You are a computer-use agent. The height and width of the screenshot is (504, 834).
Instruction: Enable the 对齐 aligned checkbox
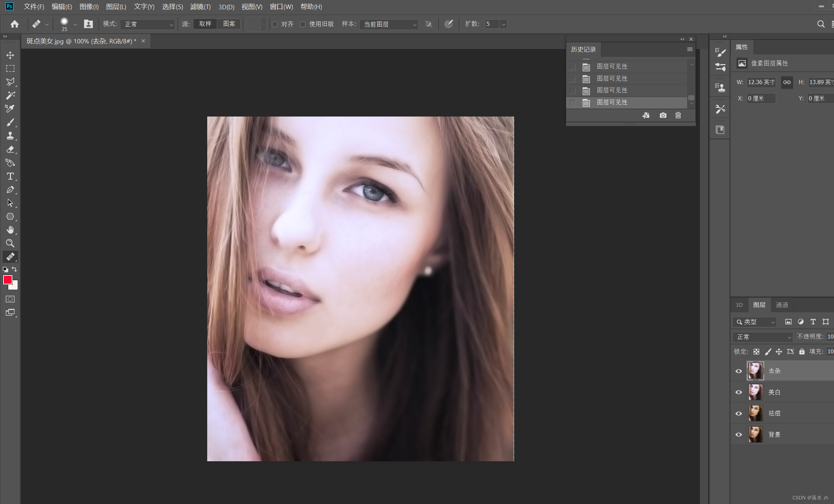(x=275, y=24)
